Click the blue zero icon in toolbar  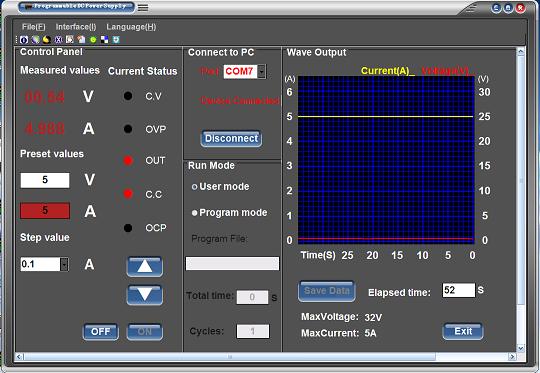tap(24, 40)
